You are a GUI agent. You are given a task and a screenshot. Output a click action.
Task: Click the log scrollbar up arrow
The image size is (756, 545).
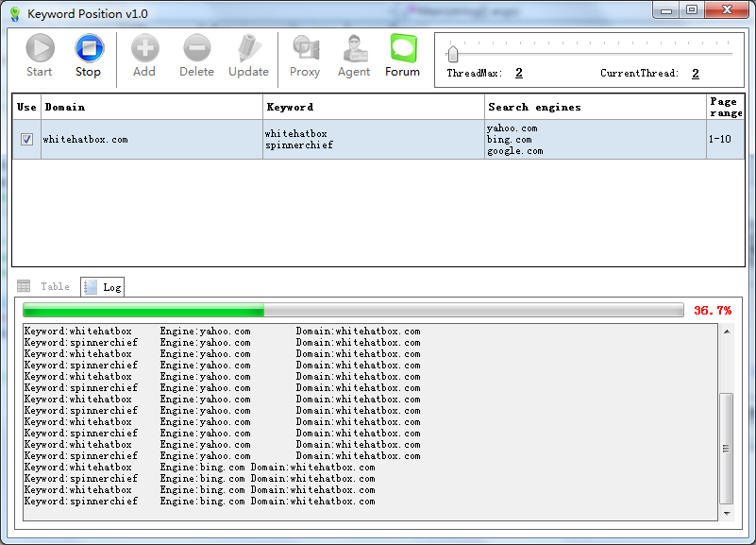pyautogui.click(x=726, y=332)
